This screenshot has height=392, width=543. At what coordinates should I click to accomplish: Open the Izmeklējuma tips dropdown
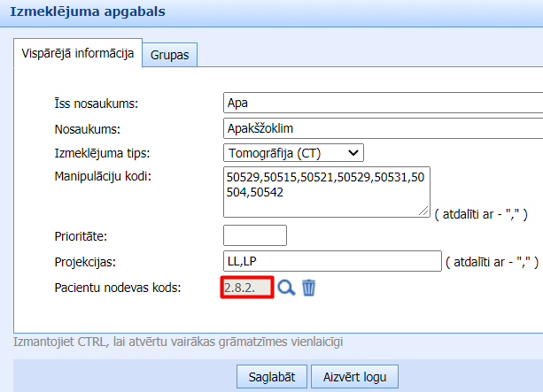click(293, 152)
